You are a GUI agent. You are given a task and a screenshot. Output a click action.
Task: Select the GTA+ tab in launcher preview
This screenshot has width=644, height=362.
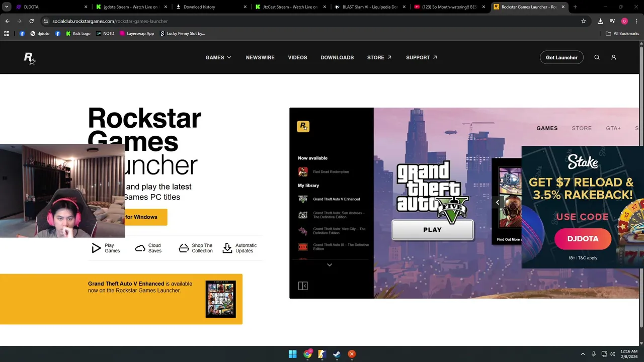pyautogui.click(x=613, y=128)
